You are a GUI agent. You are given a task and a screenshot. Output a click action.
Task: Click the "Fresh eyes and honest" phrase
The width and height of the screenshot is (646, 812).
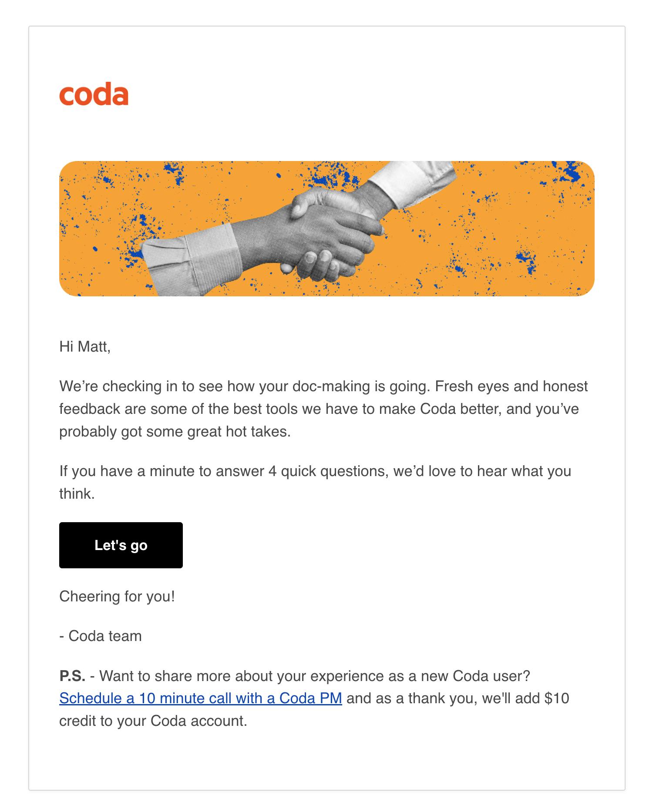click(511, 386)
